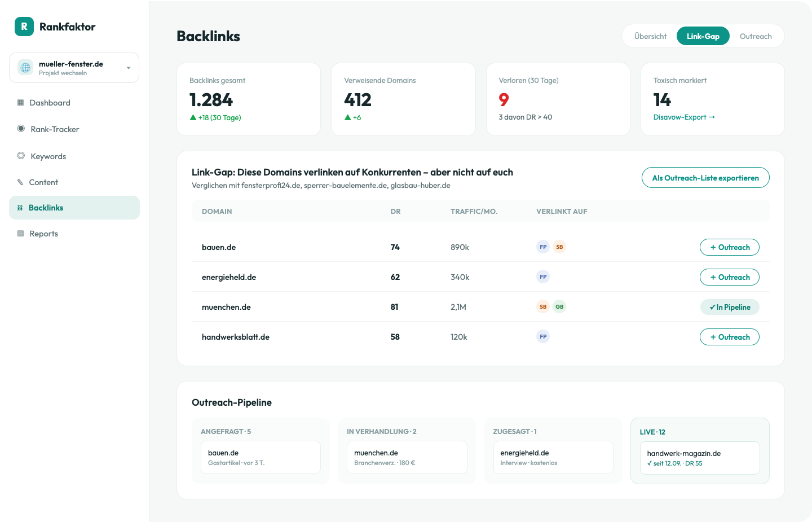Click the globe icon of the mueller-fenster.de project
The width and height of the screenshot is (812, 522).
point(25,68)
